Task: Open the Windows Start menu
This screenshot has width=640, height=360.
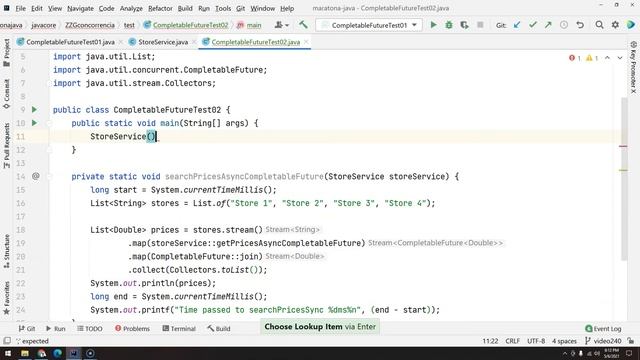Action: click(8, 353)
